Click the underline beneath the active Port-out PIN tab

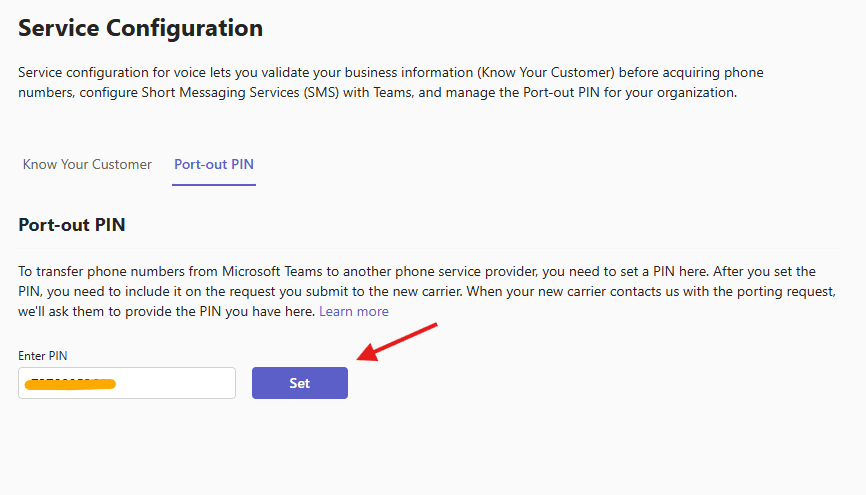click(x=214, y=185)
